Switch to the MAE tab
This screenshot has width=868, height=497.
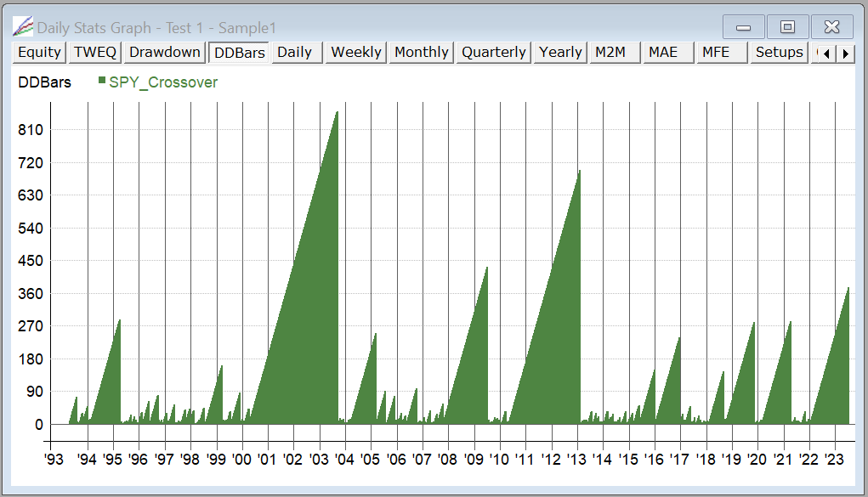click(x=663, y=53)
